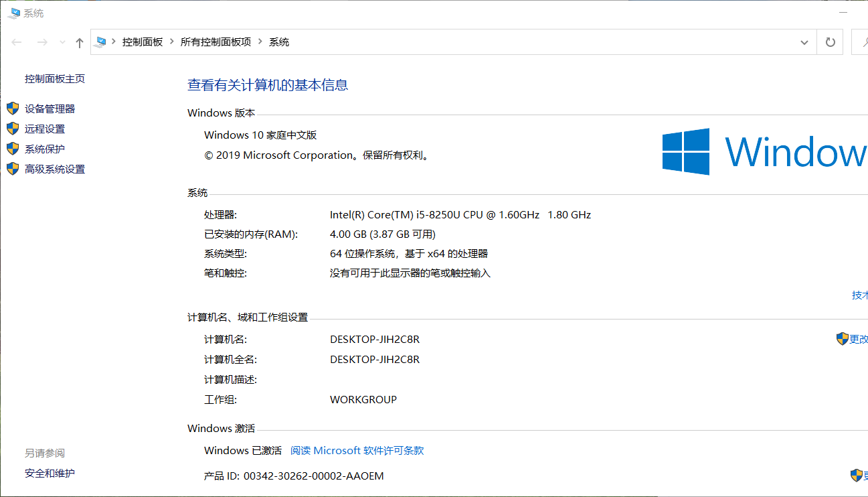Open 远程设置 link
The width and height of the screenshot is (868, 497).
45,129
